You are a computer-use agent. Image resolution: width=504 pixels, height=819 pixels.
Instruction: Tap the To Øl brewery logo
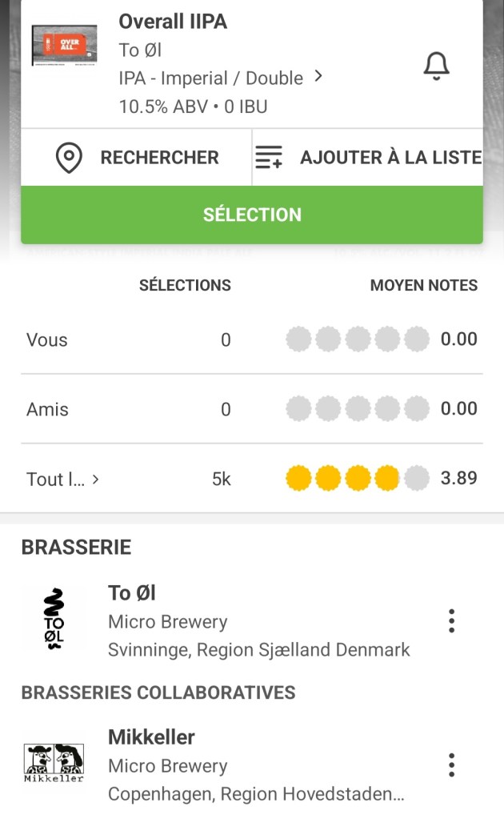54,619
